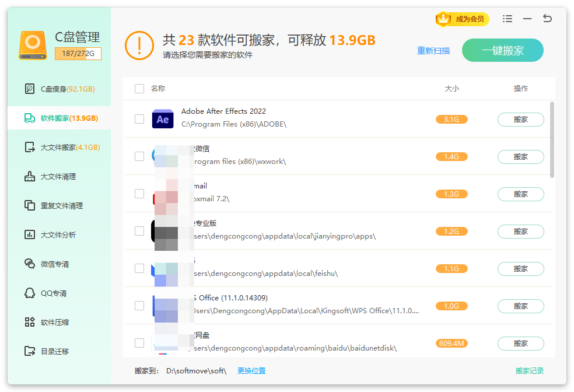Click the crown icon on 成为会员
Screen dimensions: 574x392
click(443, 19)
